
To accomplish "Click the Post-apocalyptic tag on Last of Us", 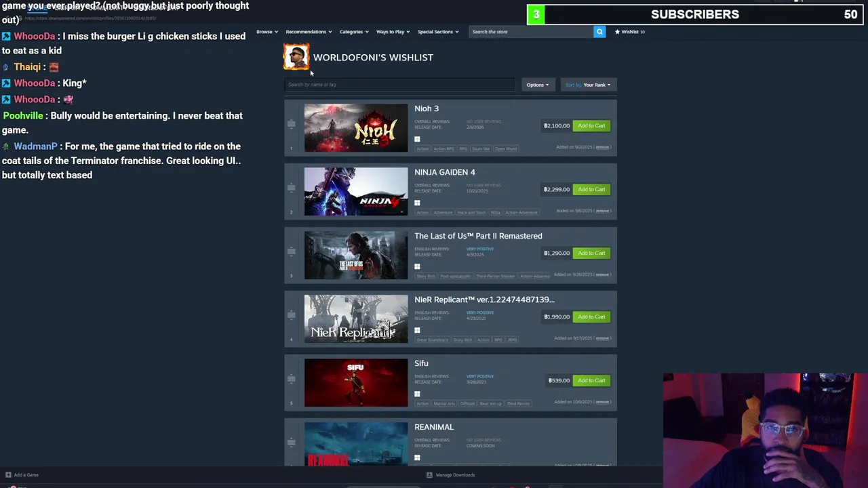I will 455,276.
